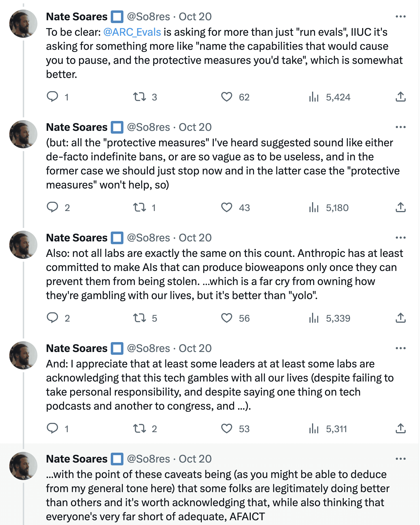The image size is (420, 525).
Task: Click the @So8res handle on second tweet
Action: point(148,127)
